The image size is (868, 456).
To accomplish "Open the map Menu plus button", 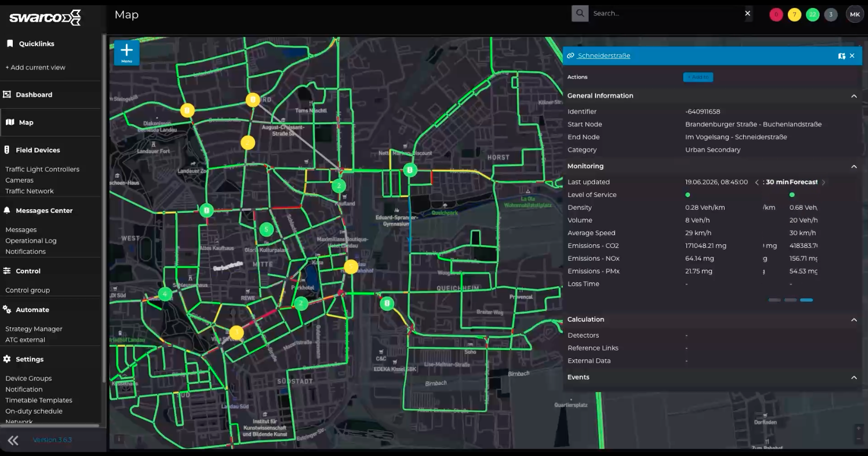I will coord(126,53).
